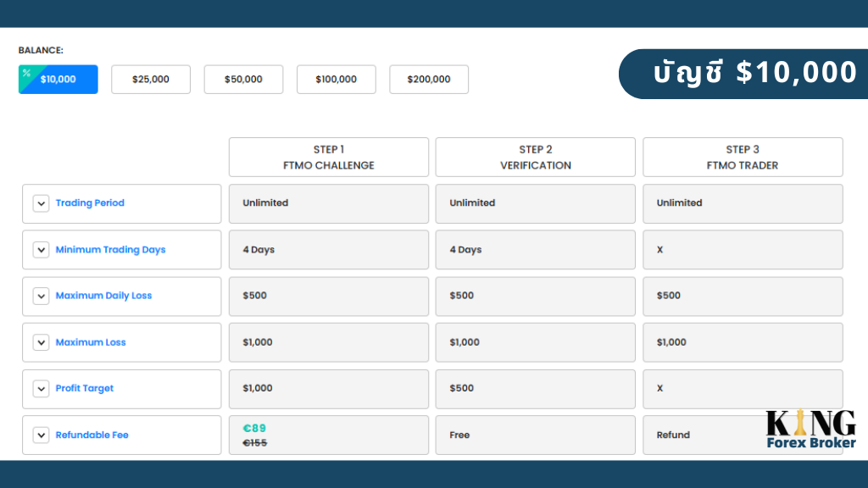Click the Step 1 Maximum Loss $1,000 cell
The image size is (868, 488).
[329, 342]
